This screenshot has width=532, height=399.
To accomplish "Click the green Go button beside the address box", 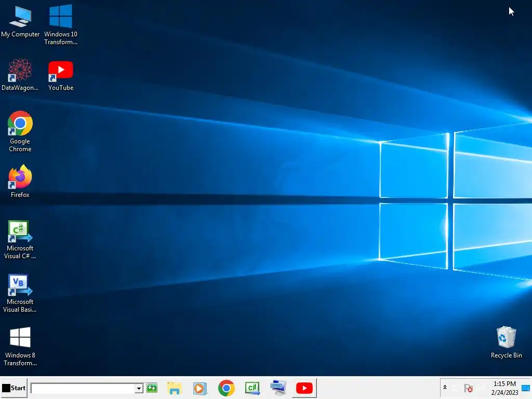I will 152,388.
